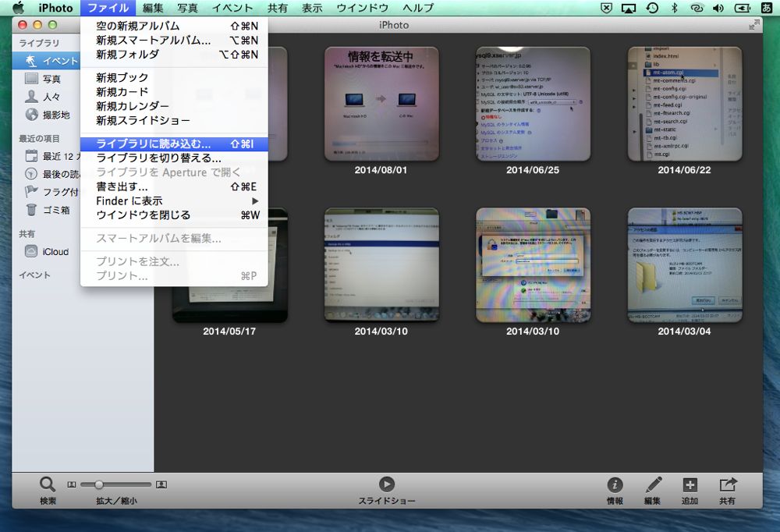
Task: Choose ライブラリに読み込む… menu item
Action: click(174, 144)
